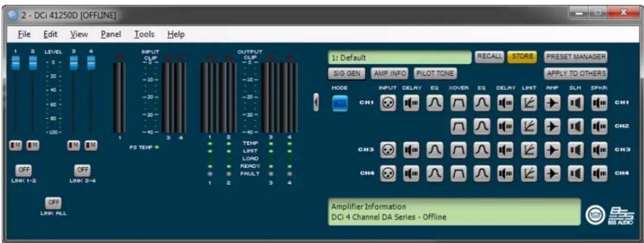Open the CH2 SLM block
The height and width of the screenshot is (243, 644).
click(575, 126)
